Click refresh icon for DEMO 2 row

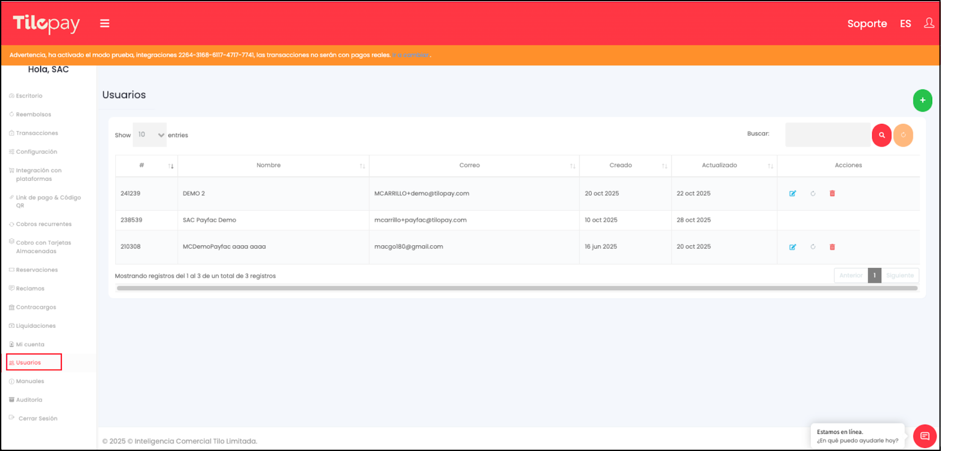pos(813,194)
